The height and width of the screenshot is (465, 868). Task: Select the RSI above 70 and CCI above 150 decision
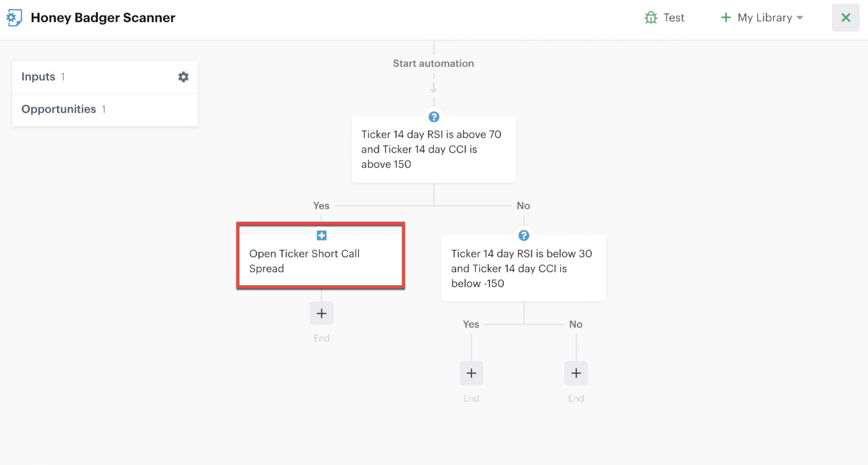pos(434,149)
